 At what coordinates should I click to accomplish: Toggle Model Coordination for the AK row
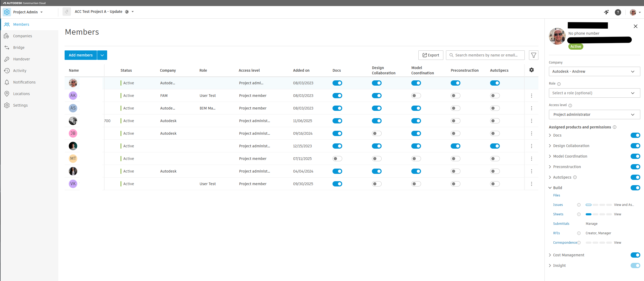[416, 96]
